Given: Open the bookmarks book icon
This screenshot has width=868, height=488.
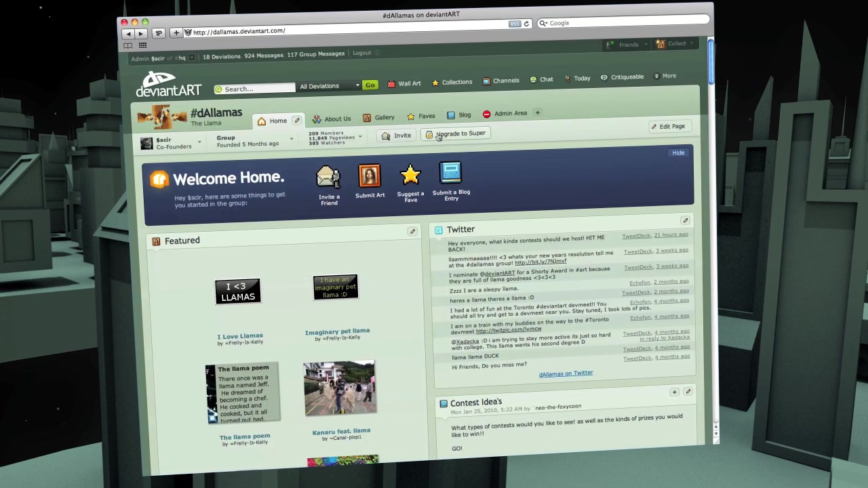Looking at the screenshot, I should tap(127, 45).
